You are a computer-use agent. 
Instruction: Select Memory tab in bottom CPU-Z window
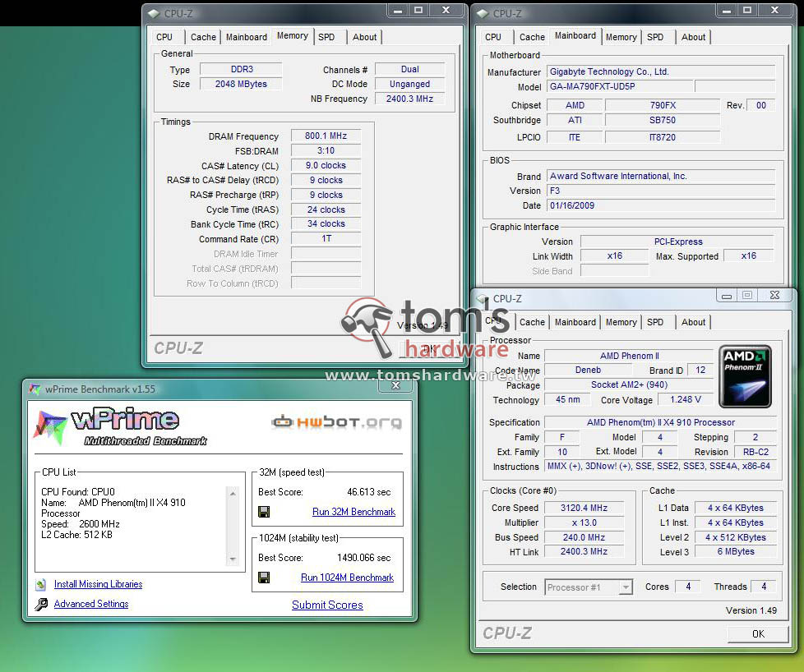click(x=621, y=322)
